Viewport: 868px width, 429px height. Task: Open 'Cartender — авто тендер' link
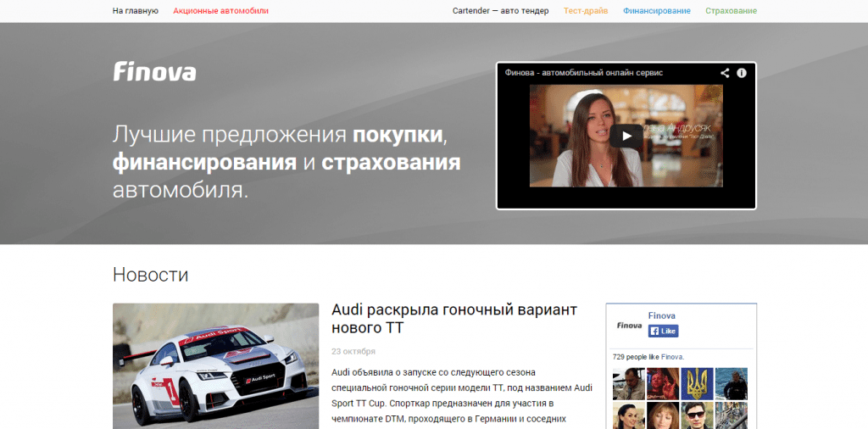[x=500, y=11]
